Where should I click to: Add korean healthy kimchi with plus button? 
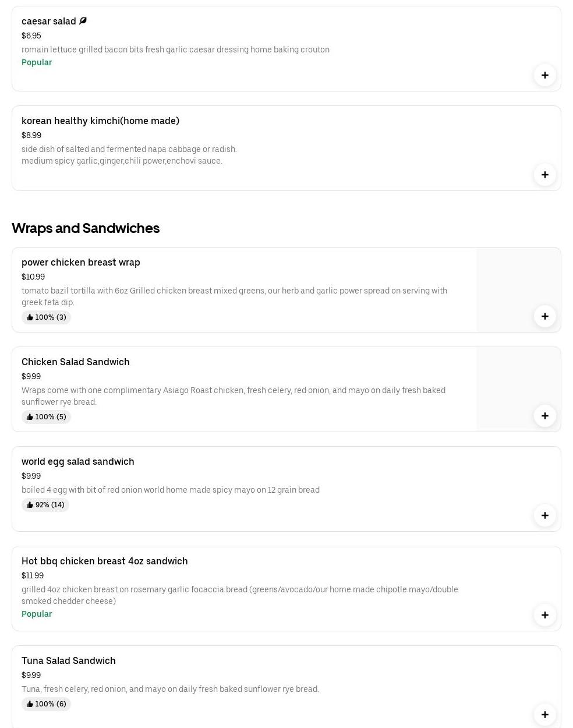[544, 175]
